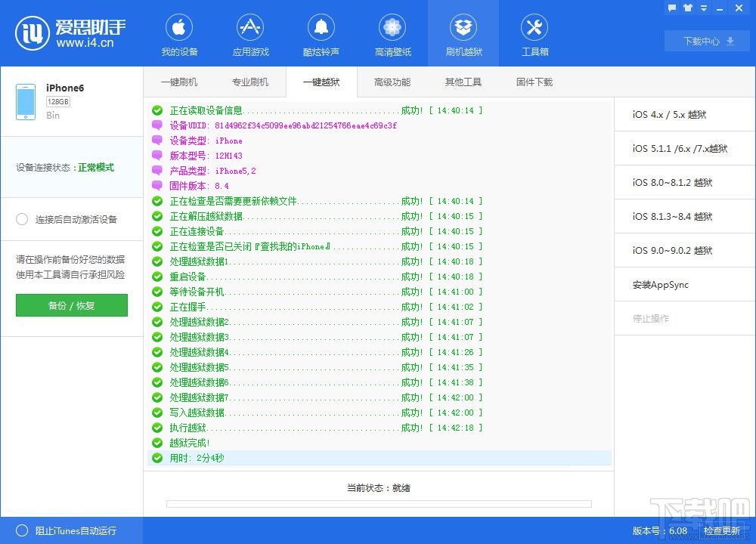Select 安装AppSync in the right sidebar

[x=683, y=285]
